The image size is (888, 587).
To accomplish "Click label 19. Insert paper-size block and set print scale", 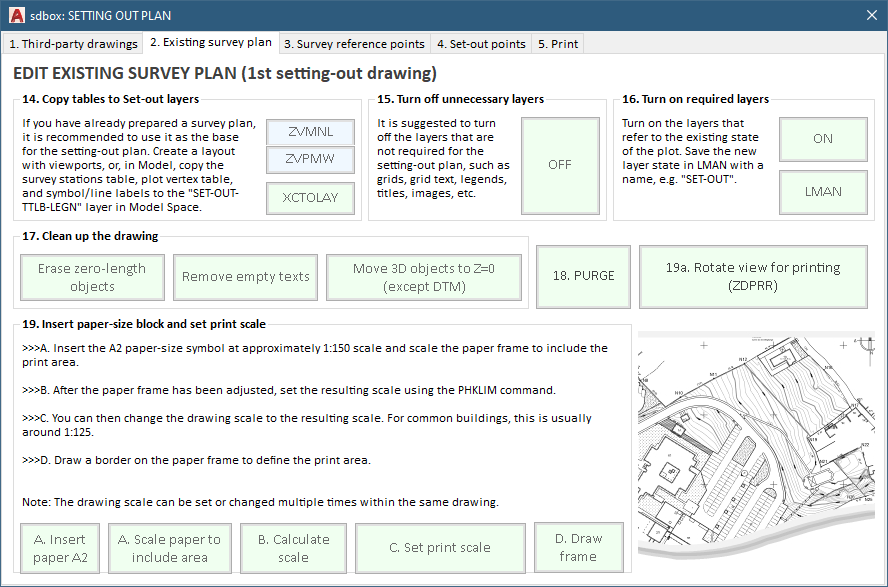I will coord(144,324).
